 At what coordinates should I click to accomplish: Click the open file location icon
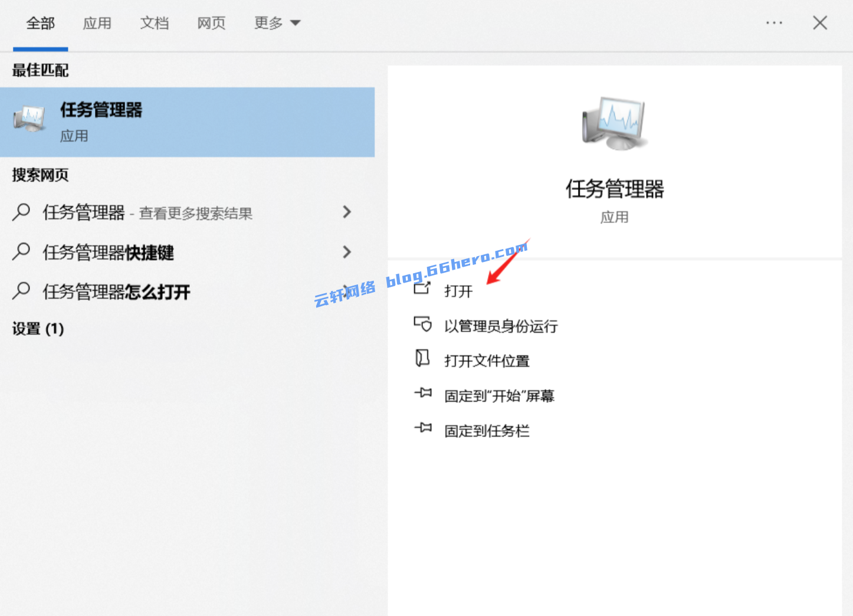coord(422,358)
